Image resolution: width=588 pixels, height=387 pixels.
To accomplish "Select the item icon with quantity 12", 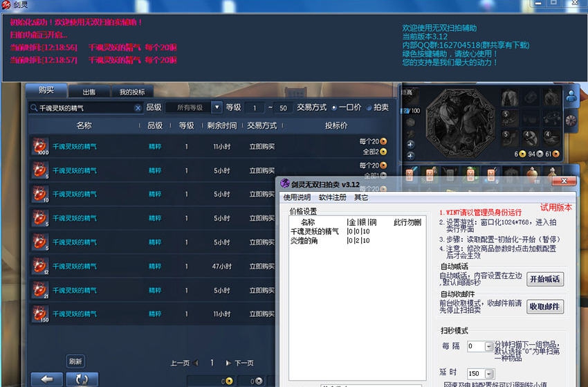I will point(40,266).
